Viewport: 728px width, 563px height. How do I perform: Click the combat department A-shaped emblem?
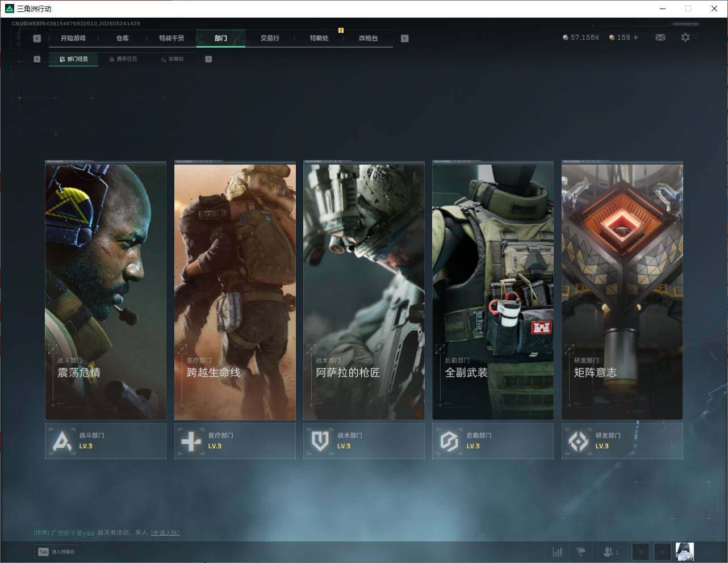click(62, 441)
